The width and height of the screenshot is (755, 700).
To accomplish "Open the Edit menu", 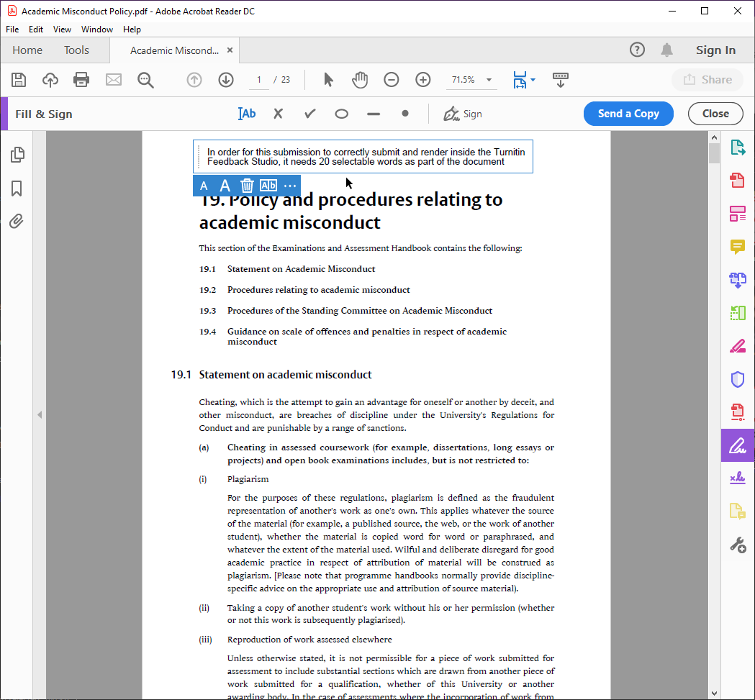I will [36, 29].
